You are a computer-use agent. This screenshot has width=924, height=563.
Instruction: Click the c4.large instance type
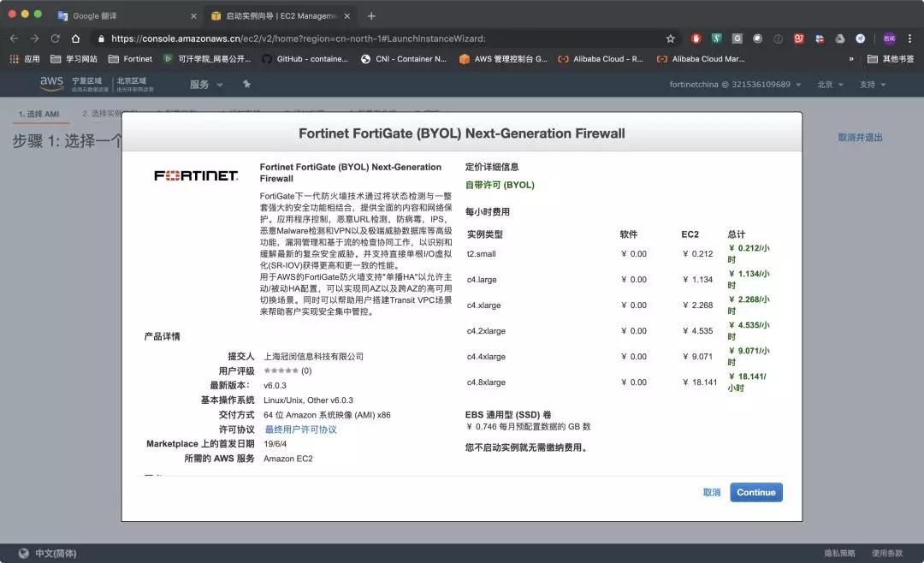click(x=482, y=280)
